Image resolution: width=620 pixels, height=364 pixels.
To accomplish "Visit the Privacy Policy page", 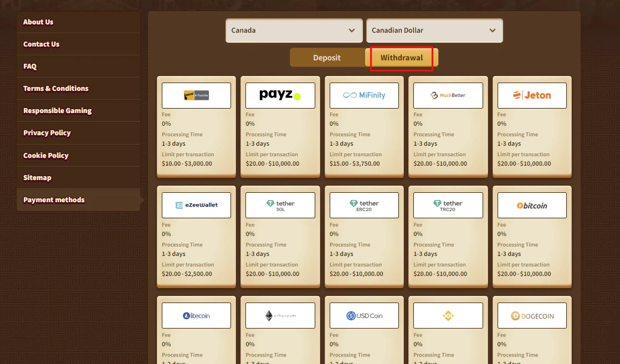I will [47, 133].
